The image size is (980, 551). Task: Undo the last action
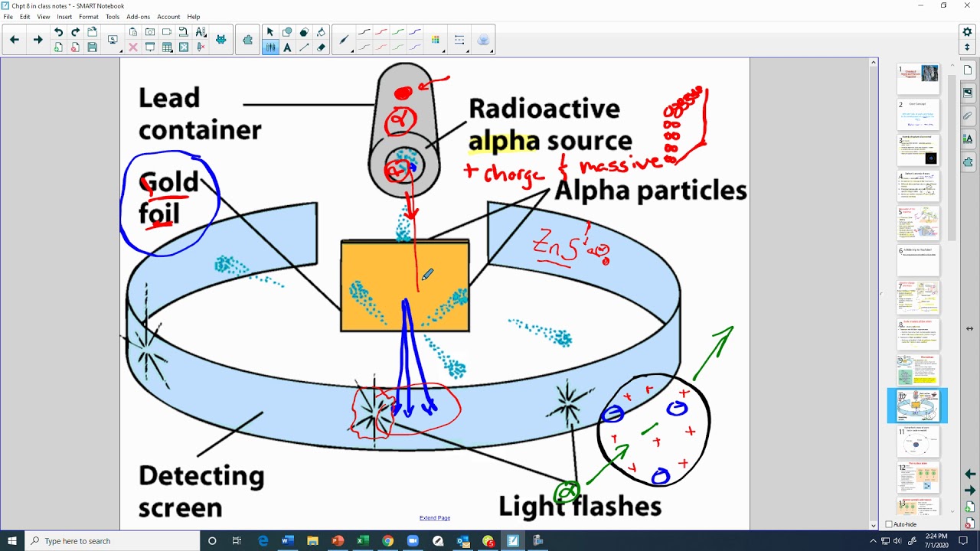[58, 32]
